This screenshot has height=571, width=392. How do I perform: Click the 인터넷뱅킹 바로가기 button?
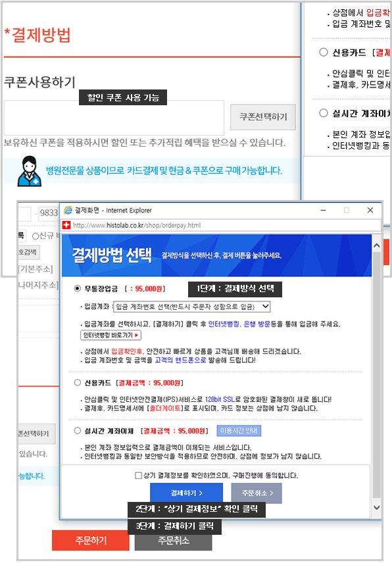click(x=110, y=335)
